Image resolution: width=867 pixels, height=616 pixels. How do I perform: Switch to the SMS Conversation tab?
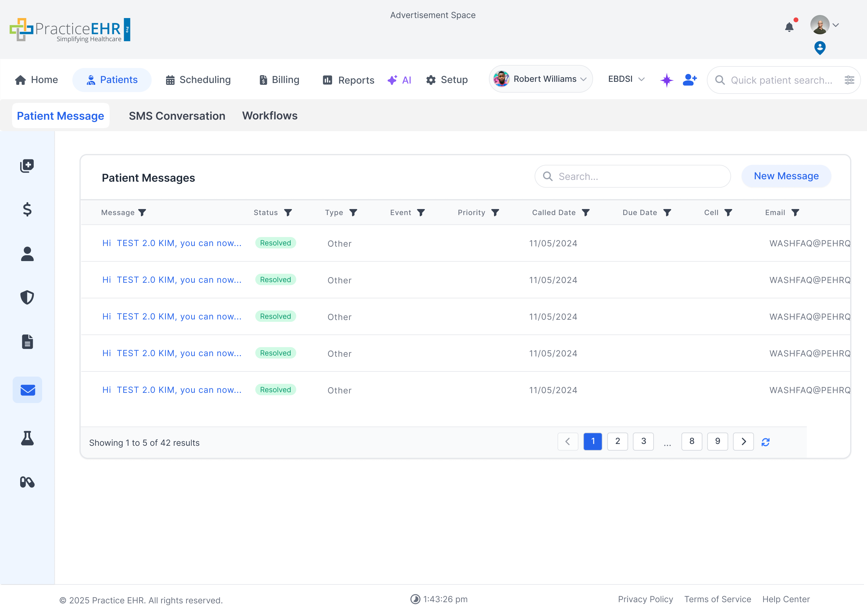(x=177, y=116)
